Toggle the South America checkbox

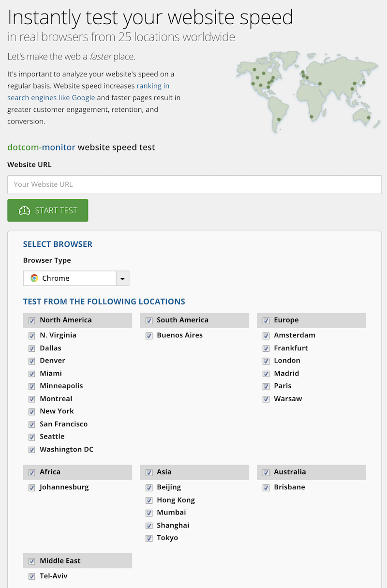(149, 320)
